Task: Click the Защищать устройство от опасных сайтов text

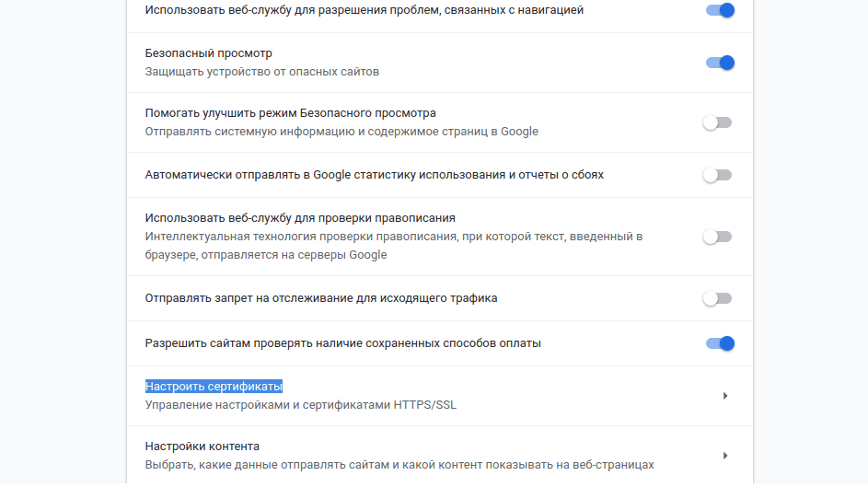Action: tap(261, 72)
